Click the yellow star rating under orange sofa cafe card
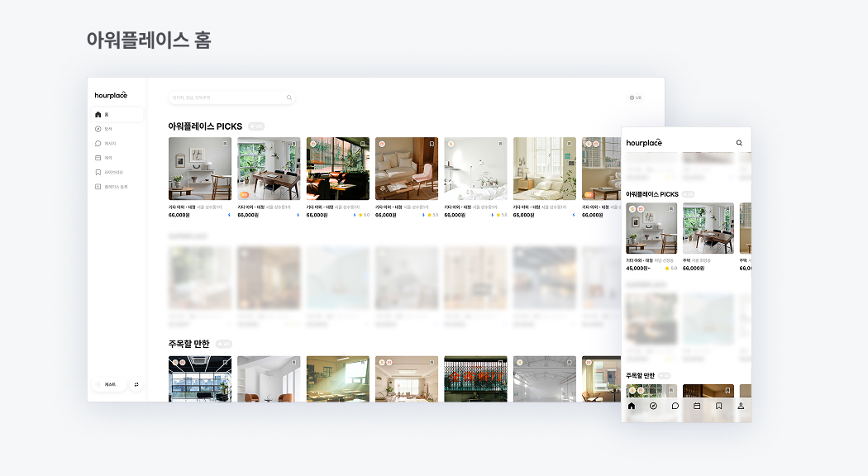 click(363, 215)
